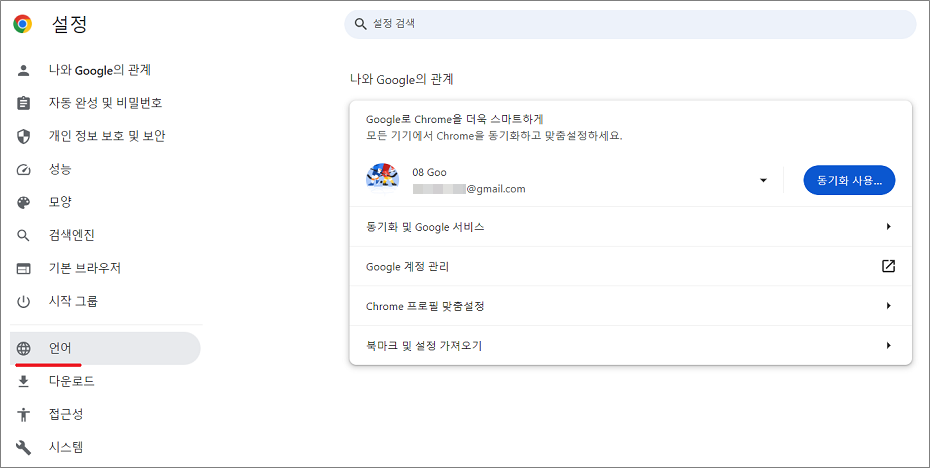This screenshot has width=930, height=468.
Task: Click the external link icon for Google 계정 관리
Action: click(888, 266)
